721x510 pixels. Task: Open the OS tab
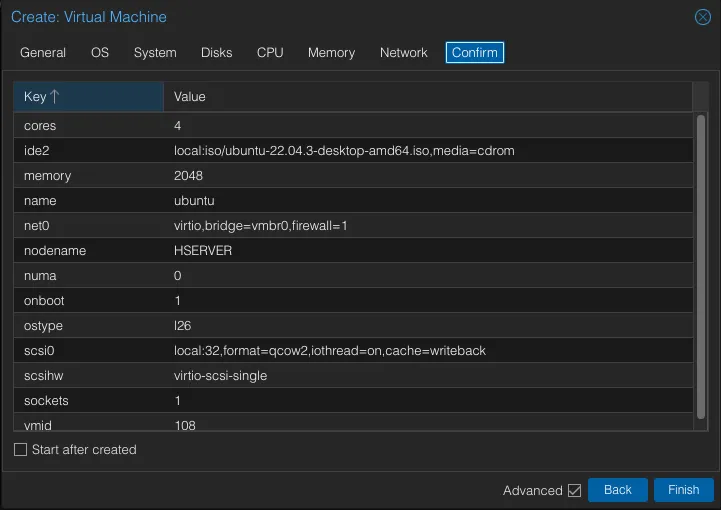(x=100, y=53)
